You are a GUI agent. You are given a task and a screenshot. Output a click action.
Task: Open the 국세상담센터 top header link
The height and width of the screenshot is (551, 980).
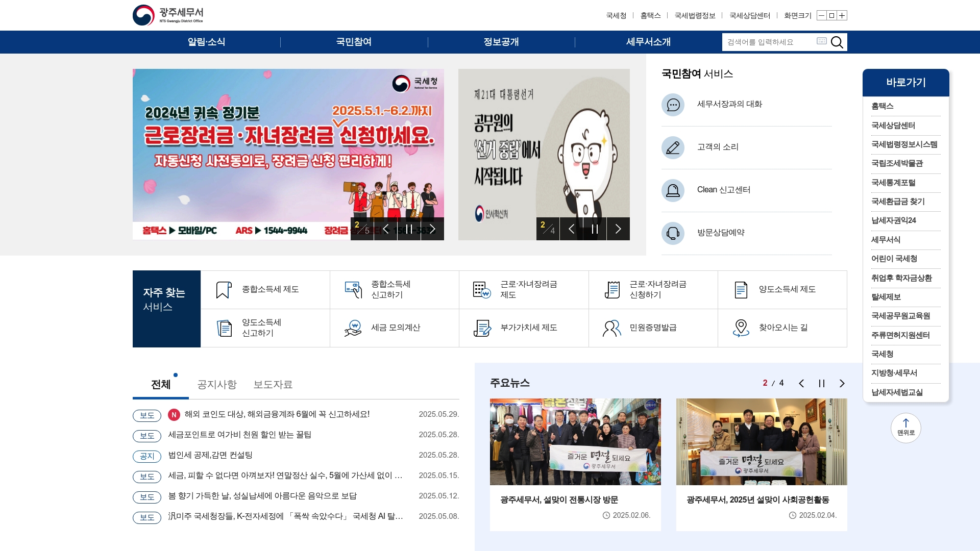click(750, 15)
